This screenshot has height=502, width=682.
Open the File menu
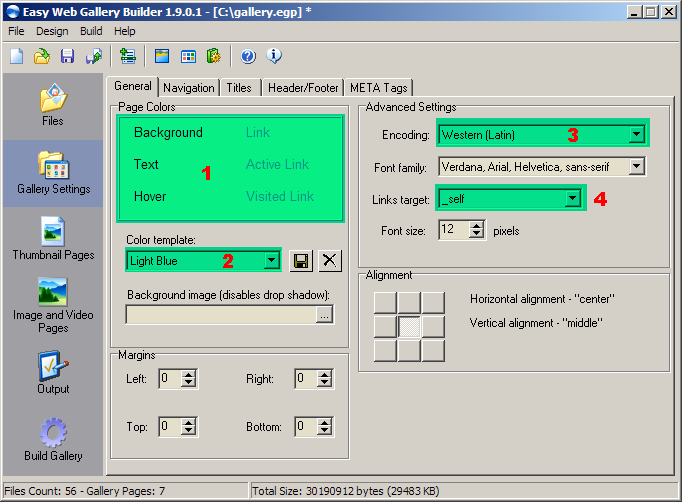[16, 31]
